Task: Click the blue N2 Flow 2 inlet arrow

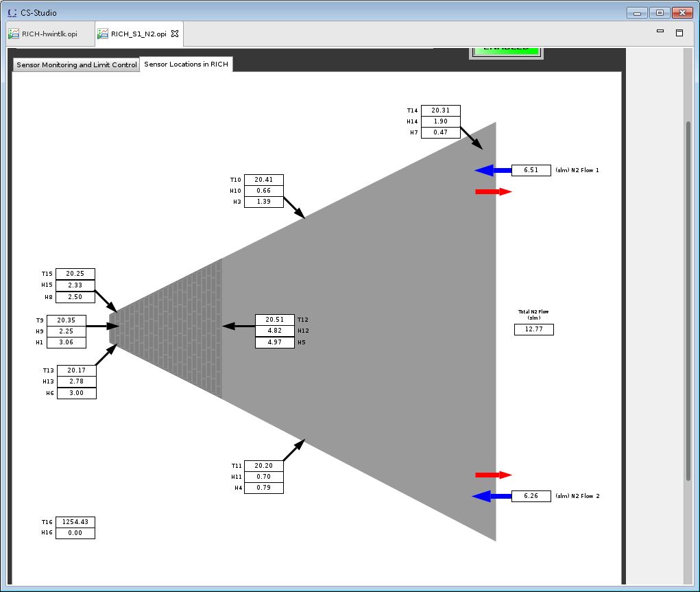Action: point(492,496)
